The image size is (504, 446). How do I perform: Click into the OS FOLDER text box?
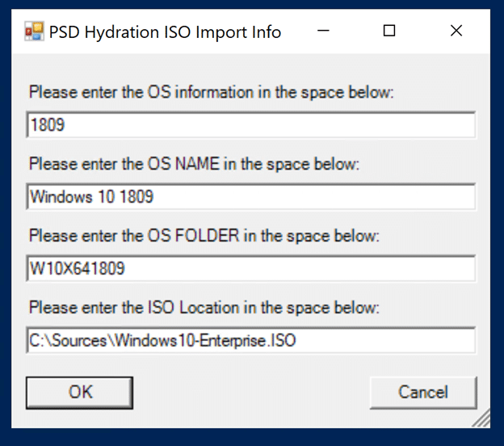250,268
